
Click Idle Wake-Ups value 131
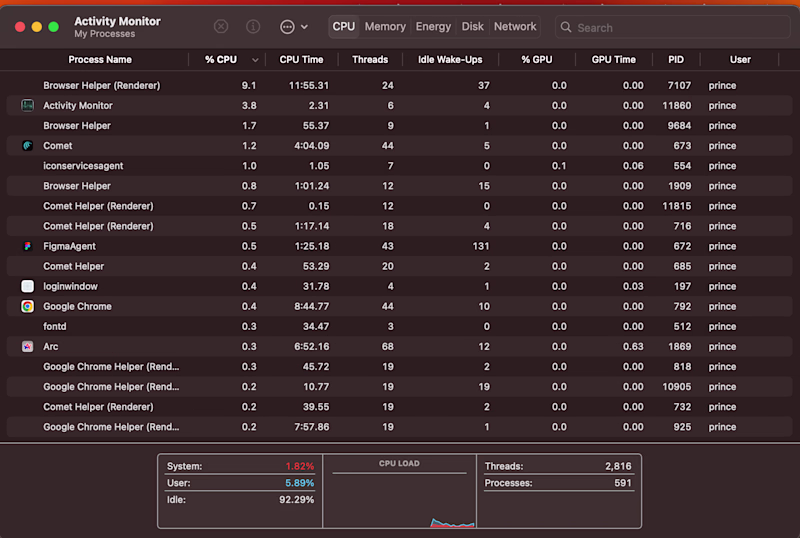coord(481,246)
